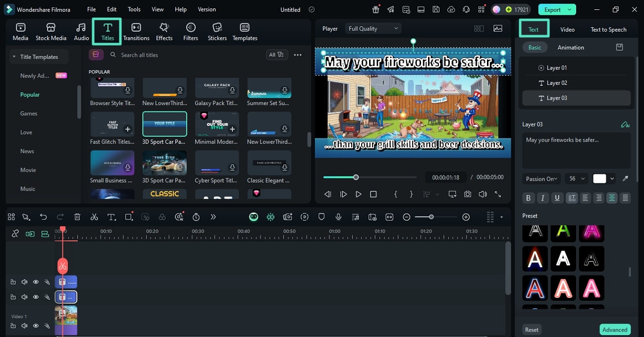Enter fullscreen preview with expand arrows icon
Viewport: 644px width, 337px height.
(x=498, y=194)
